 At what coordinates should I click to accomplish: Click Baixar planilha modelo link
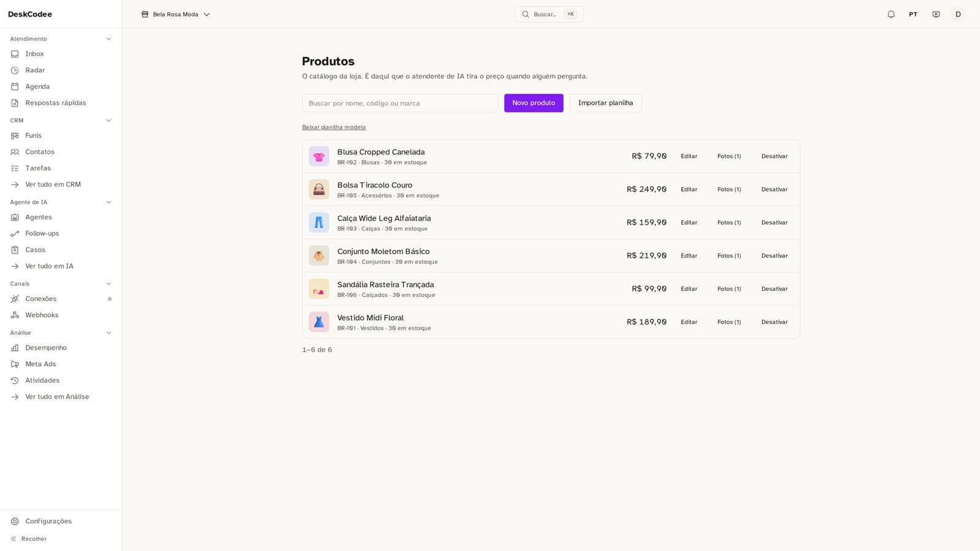point(334,127)
